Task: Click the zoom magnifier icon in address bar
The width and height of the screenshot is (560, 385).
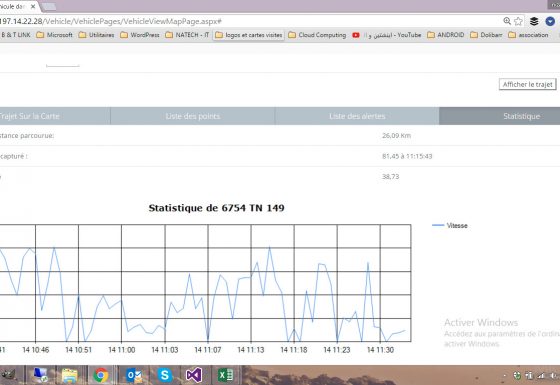Action: pyautogui.click(x=507, y=21)
